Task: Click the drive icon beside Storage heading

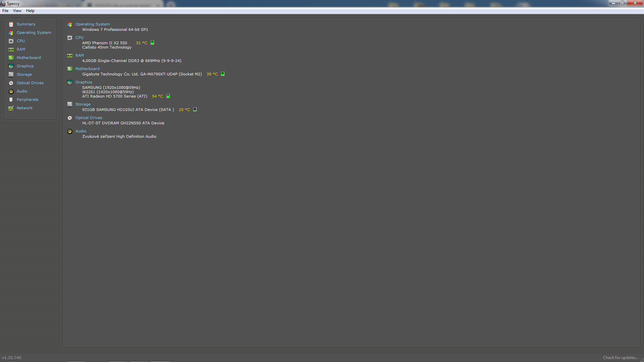Action: coord(70,104)
